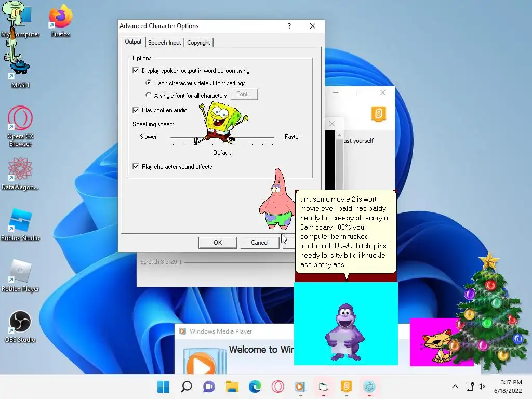Image resolution: width=532 pixels, height=399 pixels.
Task: Click the Bonzi speech balloon text
Action: click(345, 232)
